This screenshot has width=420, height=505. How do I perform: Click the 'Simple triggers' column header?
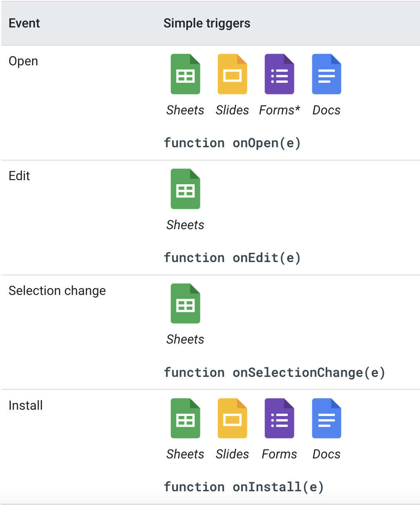(x=207, y=23)
